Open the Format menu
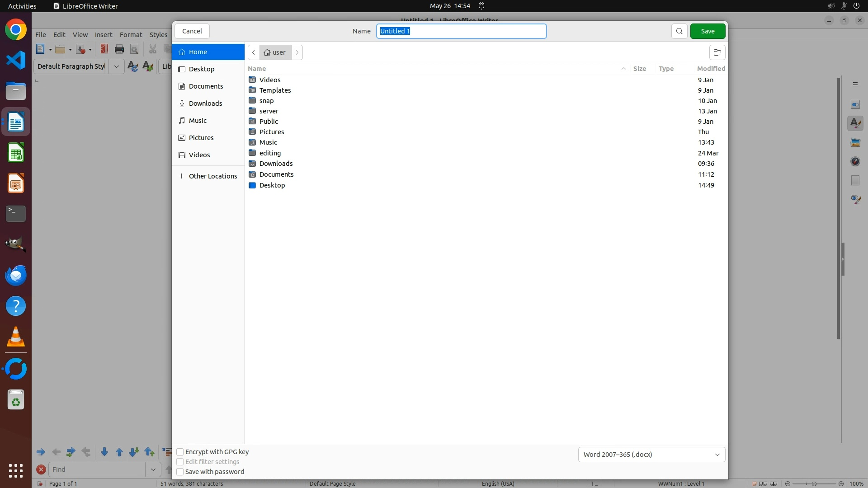 coord(131,35)
